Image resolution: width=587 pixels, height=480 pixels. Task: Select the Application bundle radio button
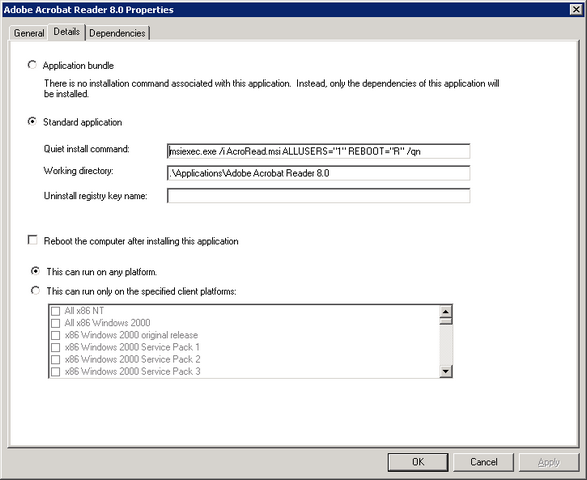tap(32, 65)
